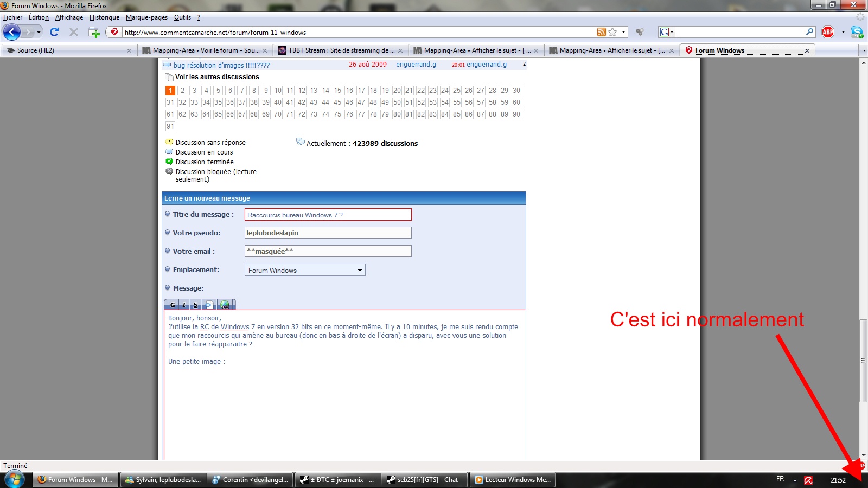The height and width of the screenshot is (488, 868).
Task: Open the Marque-pages menu
Action: click(146, 17)
